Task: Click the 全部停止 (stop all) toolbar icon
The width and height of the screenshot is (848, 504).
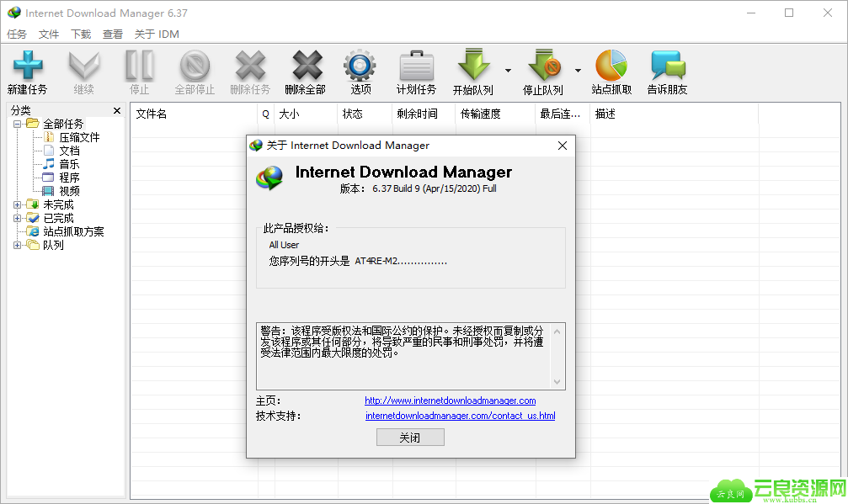Action: (x=195, y=66)
